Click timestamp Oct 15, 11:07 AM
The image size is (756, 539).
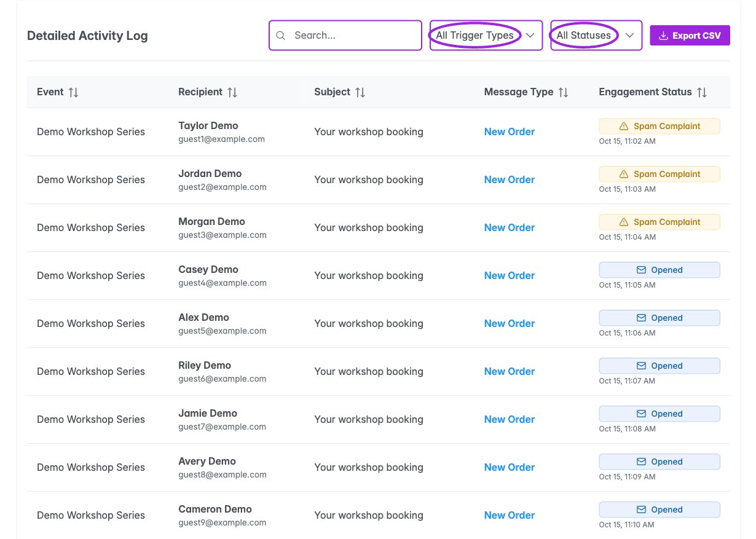[x=628, y=381]
